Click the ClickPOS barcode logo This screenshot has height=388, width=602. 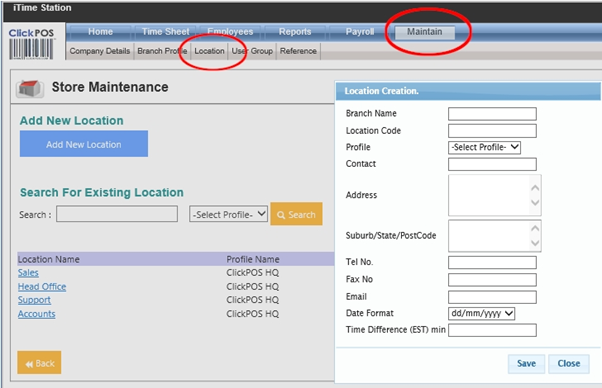[x=31, y=43]
